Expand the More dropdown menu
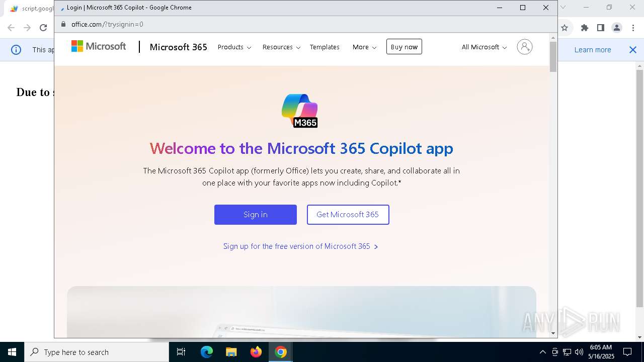 [x=364, y=47]
